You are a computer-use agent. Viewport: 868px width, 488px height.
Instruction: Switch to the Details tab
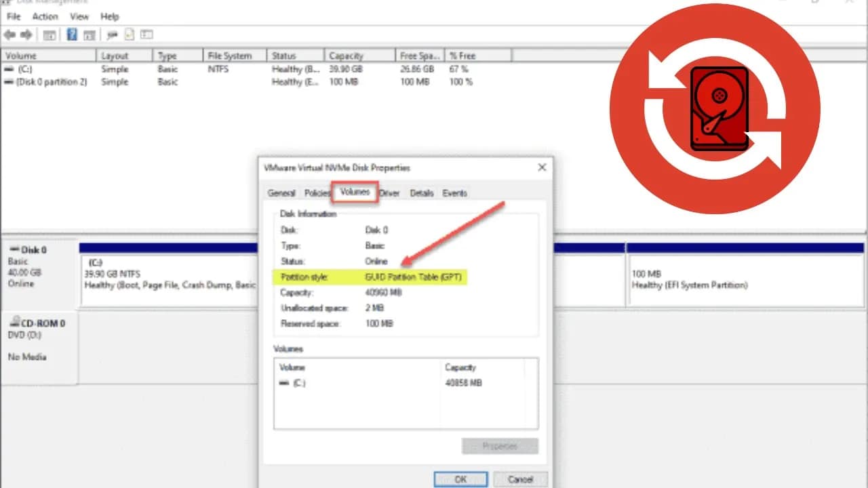pyautogui.click(x=422, y=192)
